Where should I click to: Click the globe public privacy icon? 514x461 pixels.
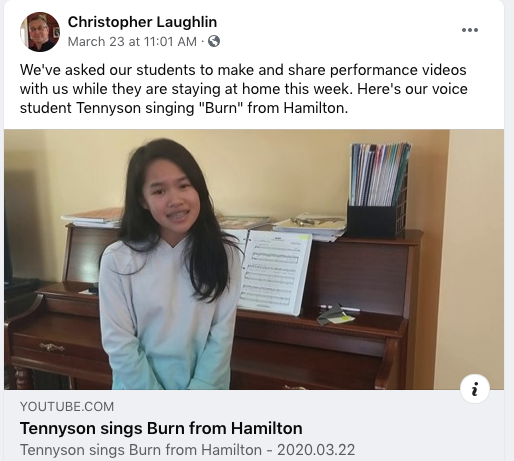[x=214, y=41]
